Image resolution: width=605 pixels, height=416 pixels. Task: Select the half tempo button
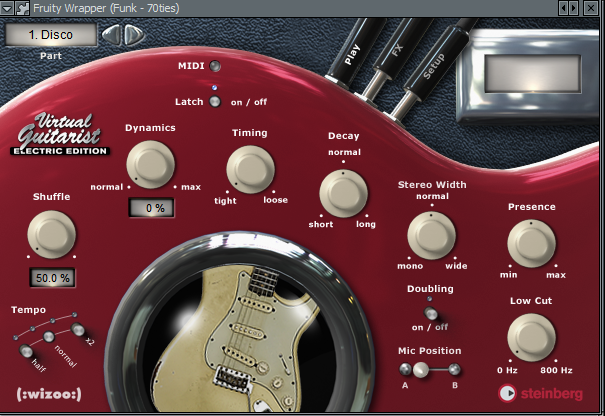pos(26,351)
